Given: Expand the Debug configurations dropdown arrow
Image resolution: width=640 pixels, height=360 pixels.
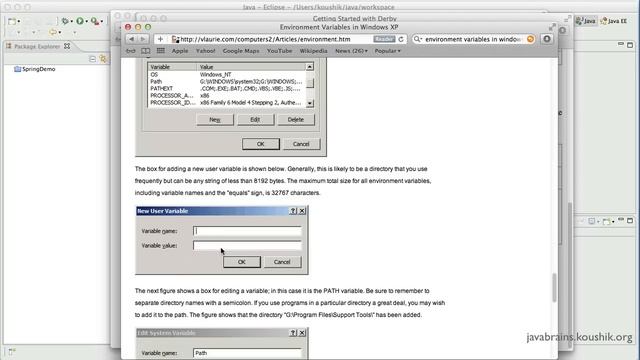Looking at the screenshot, I should 71,21.
